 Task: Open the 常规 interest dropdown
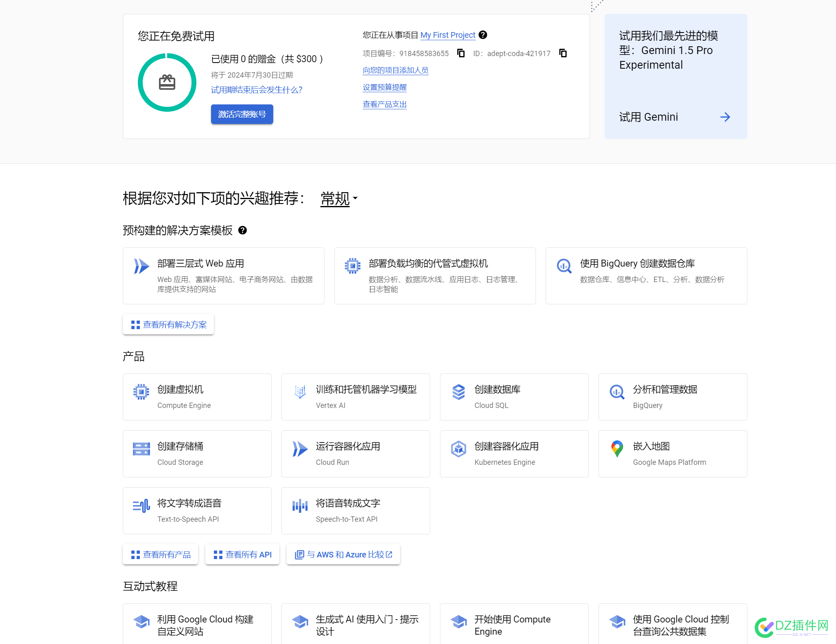click(x=339, y=199)
